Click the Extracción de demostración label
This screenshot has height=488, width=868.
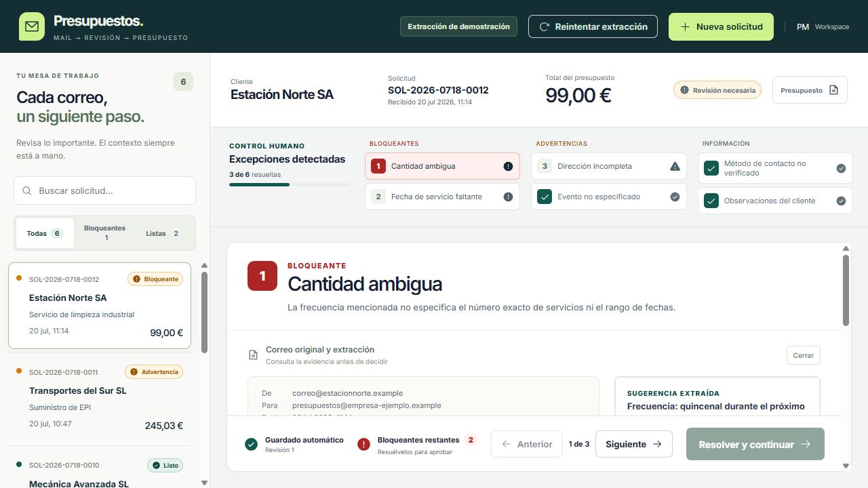click(x=458, y=27)
